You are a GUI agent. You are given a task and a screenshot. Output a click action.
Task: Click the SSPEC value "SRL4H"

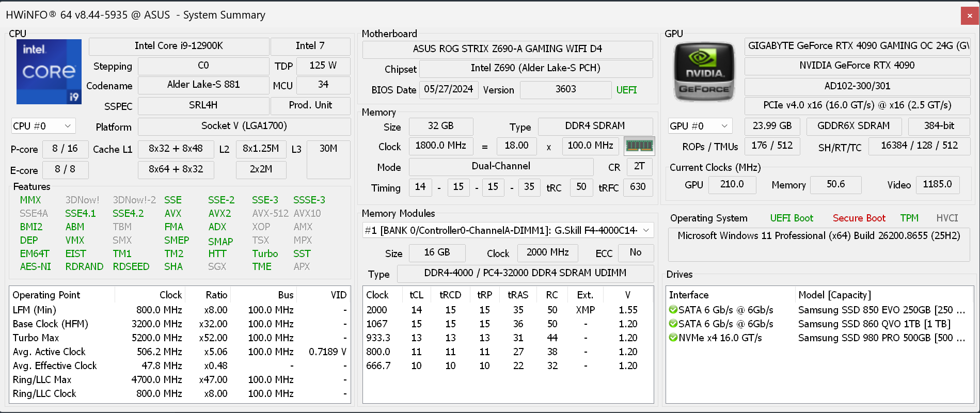click(x=203, y=105)
